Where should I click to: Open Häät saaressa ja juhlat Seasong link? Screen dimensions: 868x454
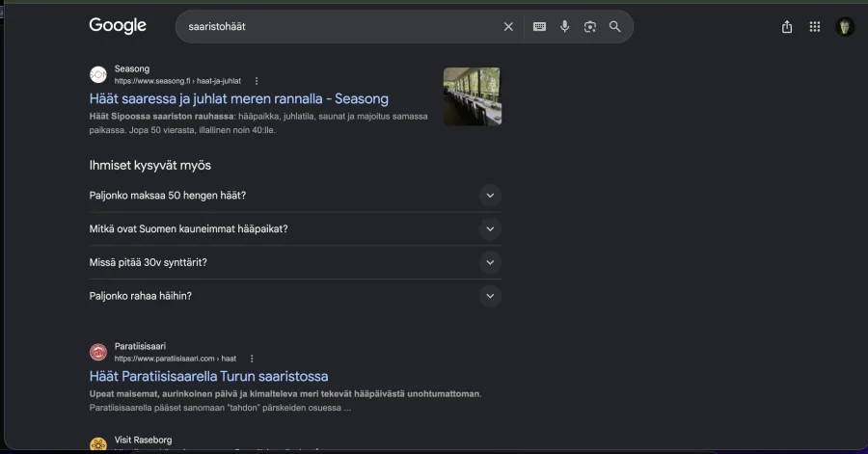point(238,98)
